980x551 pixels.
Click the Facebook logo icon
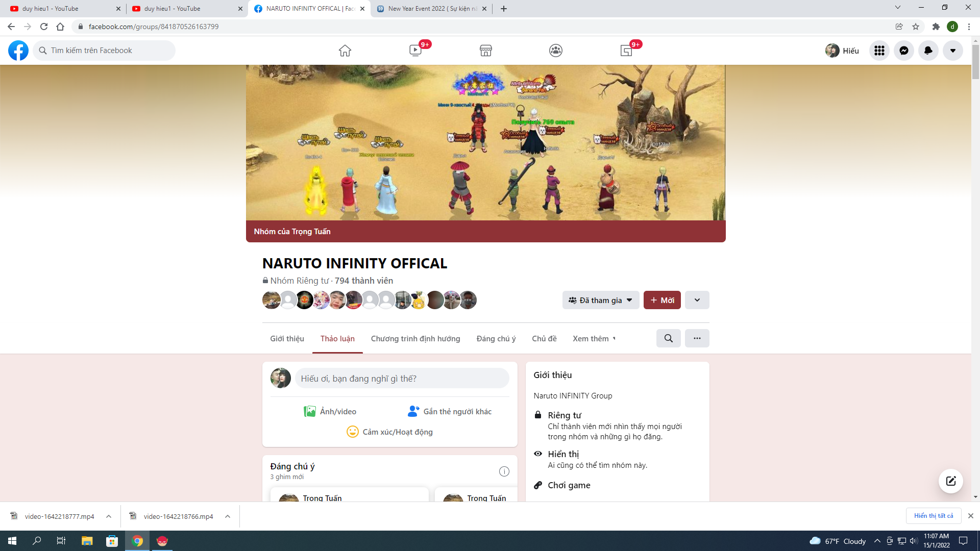(x=18, y=51)
